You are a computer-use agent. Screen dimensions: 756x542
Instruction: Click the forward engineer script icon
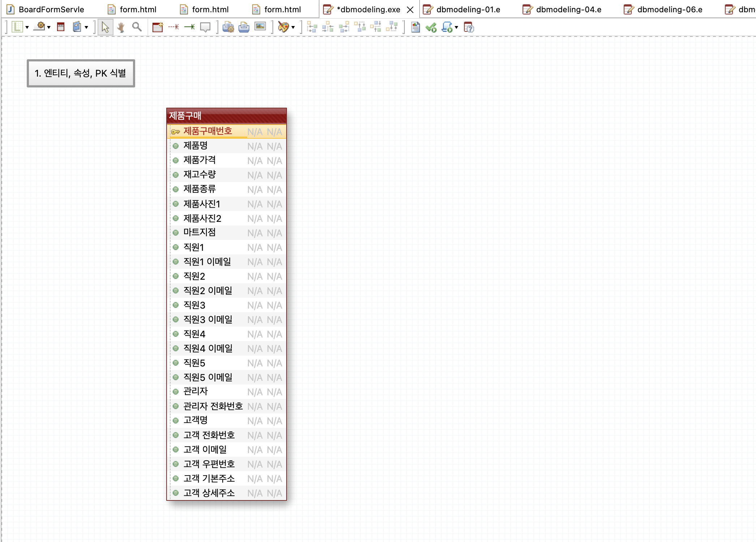coord(447,27)
